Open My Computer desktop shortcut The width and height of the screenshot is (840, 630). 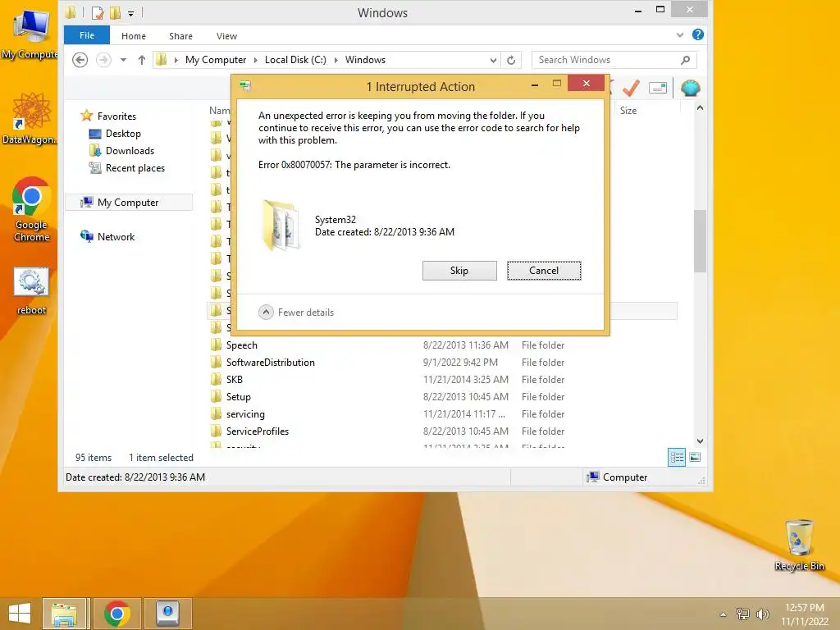30,34
